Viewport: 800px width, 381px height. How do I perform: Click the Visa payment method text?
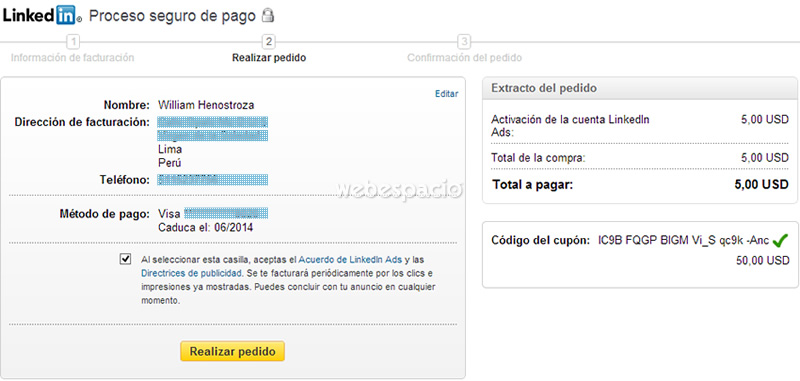tap(169, 214)
